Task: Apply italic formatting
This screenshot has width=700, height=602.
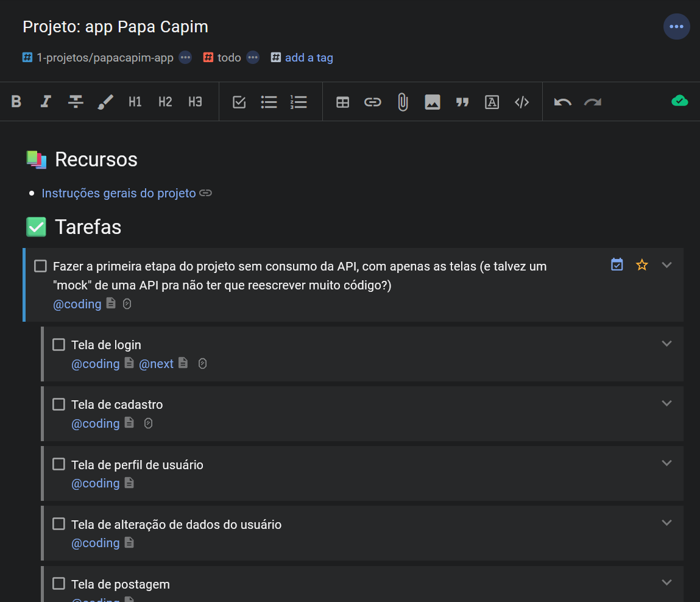Action: [46, 102]
